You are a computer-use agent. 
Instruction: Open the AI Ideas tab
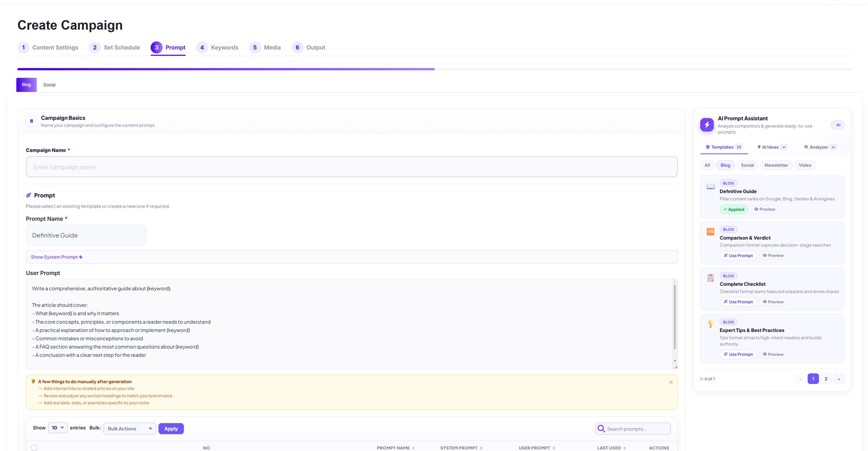coord(772,147)
